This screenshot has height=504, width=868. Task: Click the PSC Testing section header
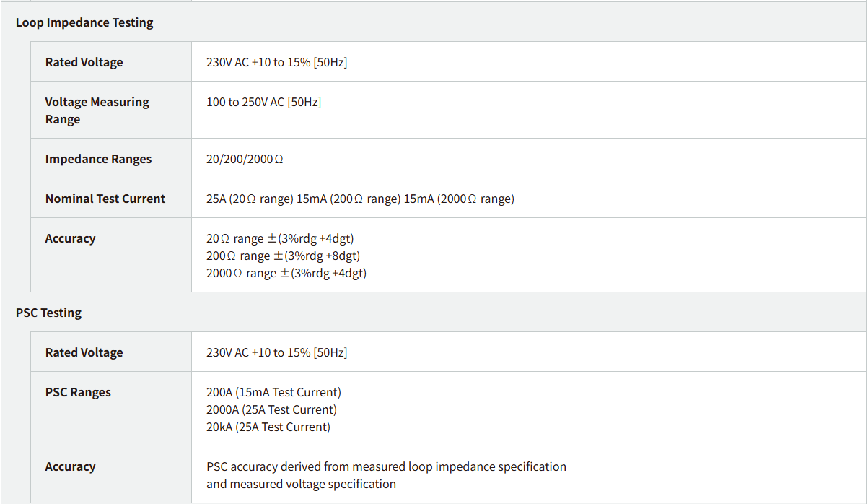tap(48, 313)
